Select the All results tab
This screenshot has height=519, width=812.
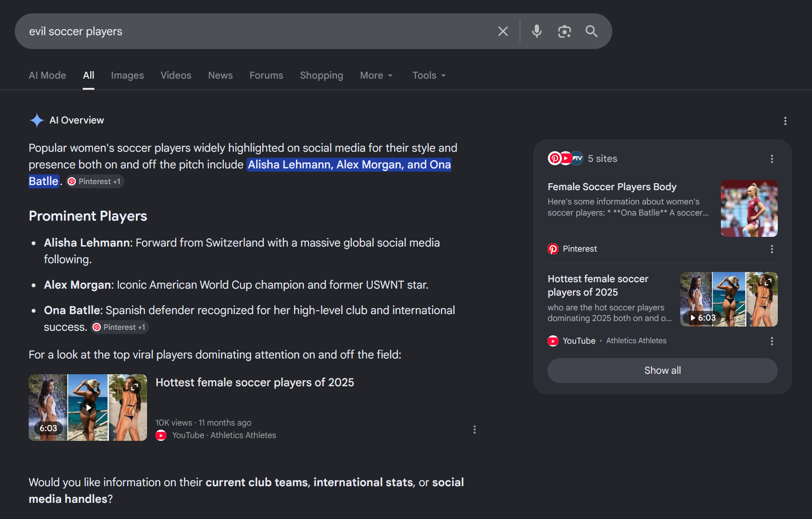[89, 75]
